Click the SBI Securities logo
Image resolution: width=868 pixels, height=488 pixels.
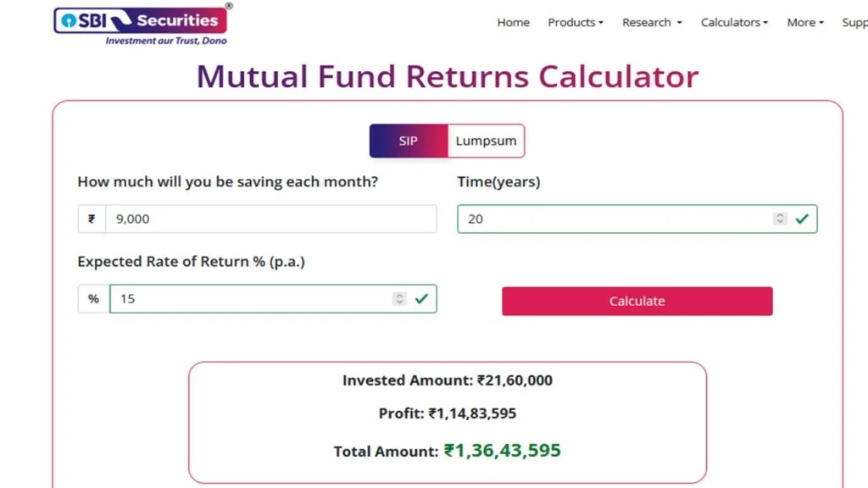click(x=142, y=24)
